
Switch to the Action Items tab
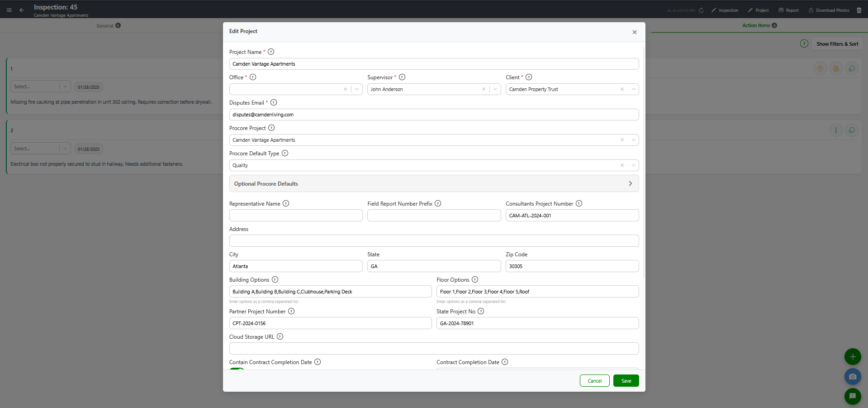point(759,25)
